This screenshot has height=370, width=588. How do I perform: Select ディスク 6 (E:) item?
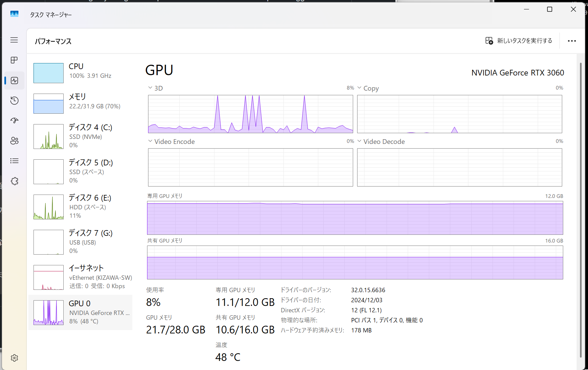(x=80, y=207)
